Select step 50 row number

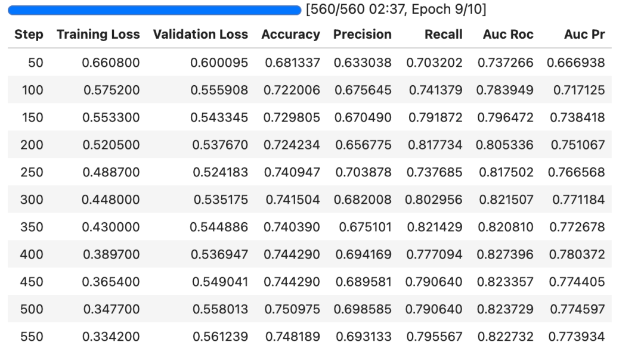[35, 63]
